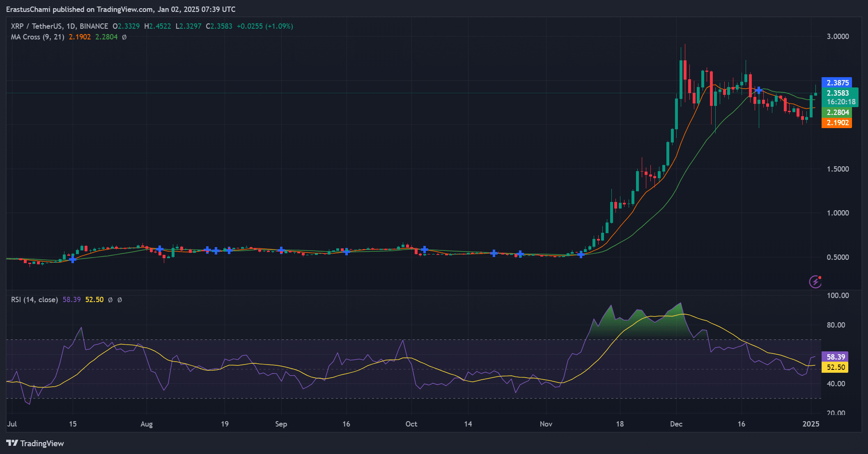Screen dimensions: 868x454
Task: Click the open value O2.3329
Action: click(126, 26)
